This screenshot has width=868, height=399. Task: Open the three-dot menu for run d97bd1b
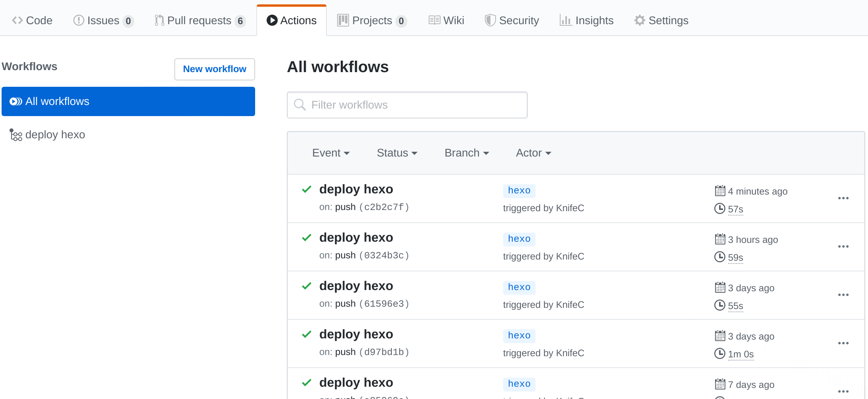coord(843,343)
